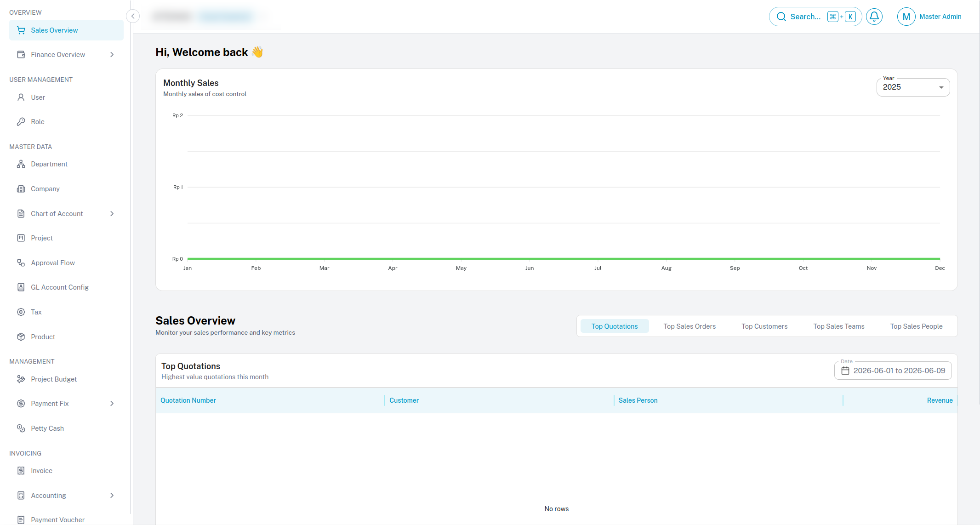Viewport: 980px width, 525px height.
Task: Switch to the Top Customers tab
Action: point(764,326)
